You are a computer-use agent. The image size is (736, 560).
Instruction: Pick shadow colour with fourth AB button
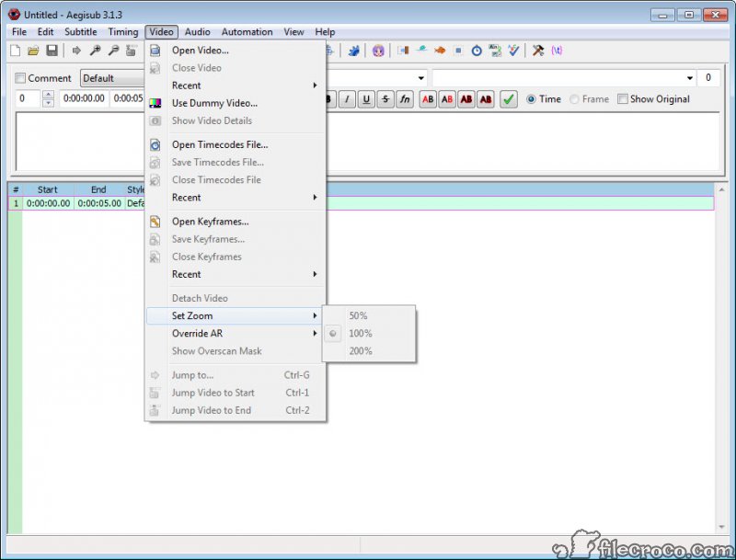pyautogui.click(x=486, y=99)
